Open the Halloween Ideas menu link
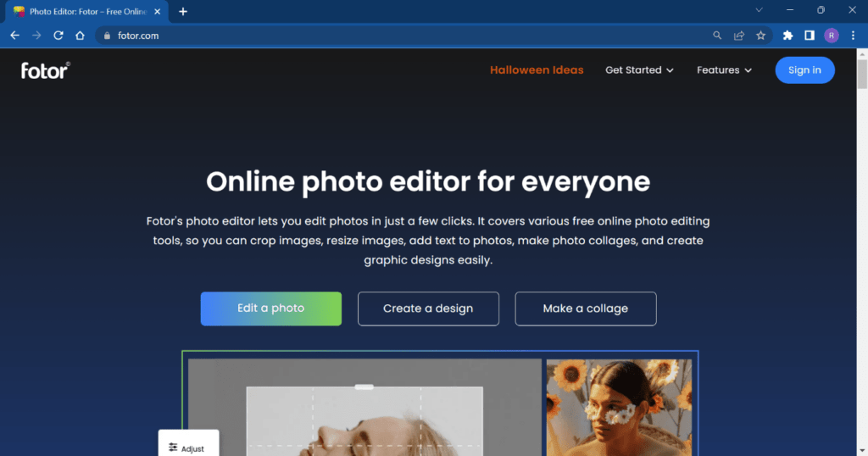The width and height of the screenshot is (868, 456). pos(537,70)
